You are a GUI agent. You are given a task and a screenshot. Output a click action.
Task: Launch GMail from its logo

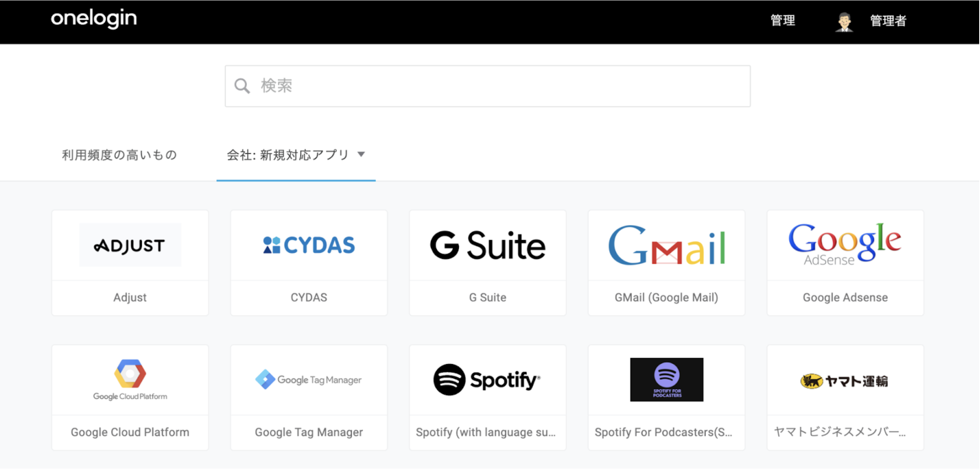pos(666,245)
